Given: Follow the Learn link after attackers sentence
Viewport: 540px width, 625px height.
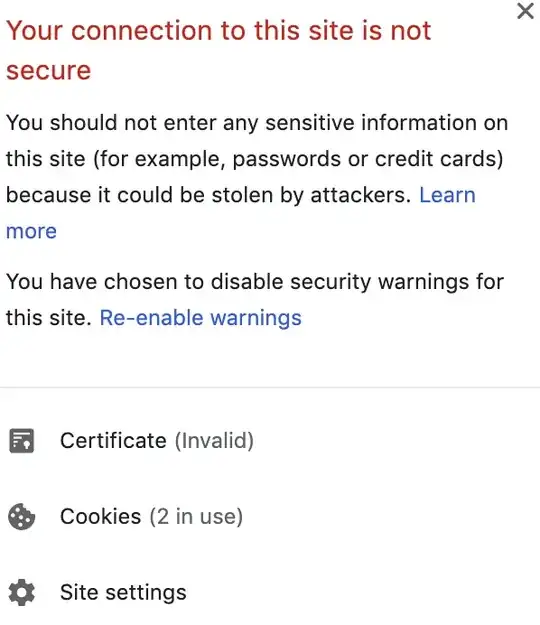Looking at the screenshot, I should coord(448,195).
